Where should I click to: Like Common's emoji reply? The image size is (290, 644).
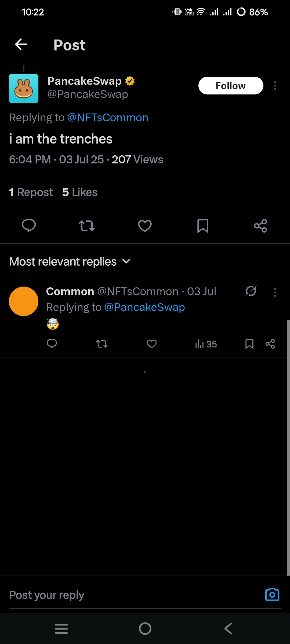(x=152, y=344)
